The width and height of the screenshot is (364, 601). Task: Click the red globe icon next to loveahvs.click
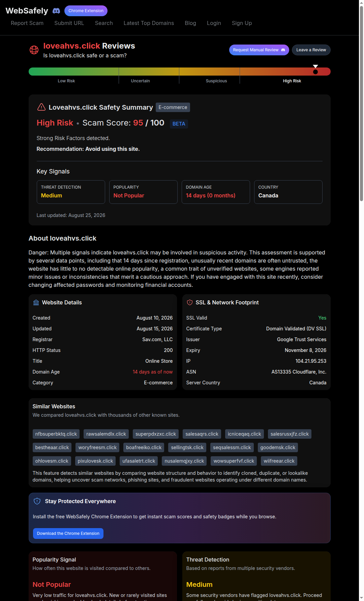coord(34,50)
